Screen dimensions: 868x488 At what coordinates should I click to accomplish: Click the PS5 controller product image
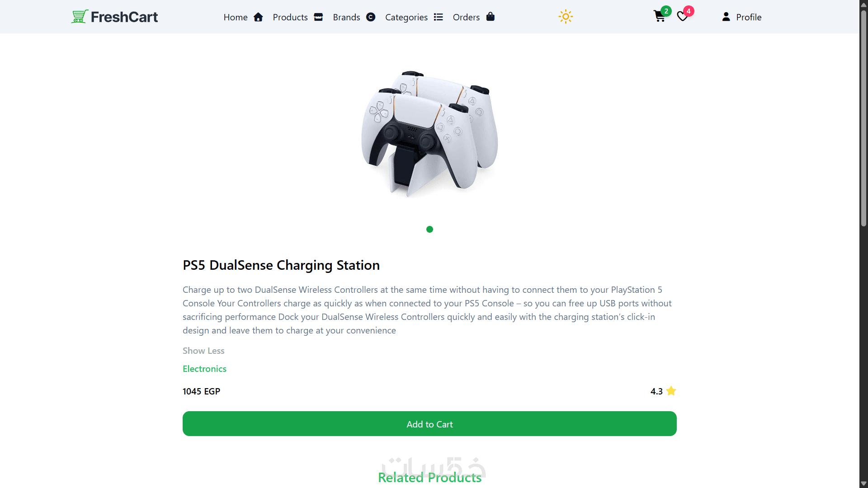click(429, 134)
